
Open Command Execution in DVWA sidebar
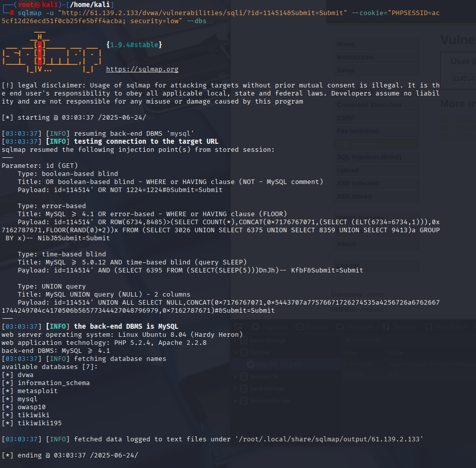click(376, 105)
